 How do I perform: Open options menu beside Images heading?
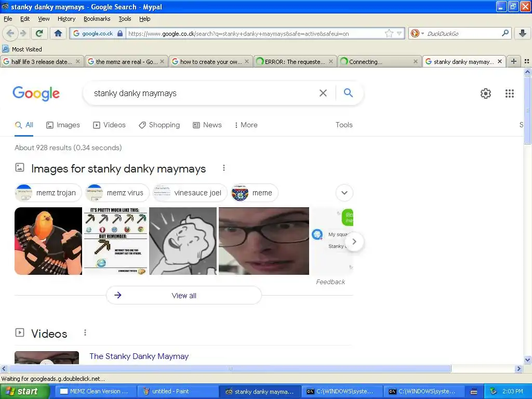[223, 168]
